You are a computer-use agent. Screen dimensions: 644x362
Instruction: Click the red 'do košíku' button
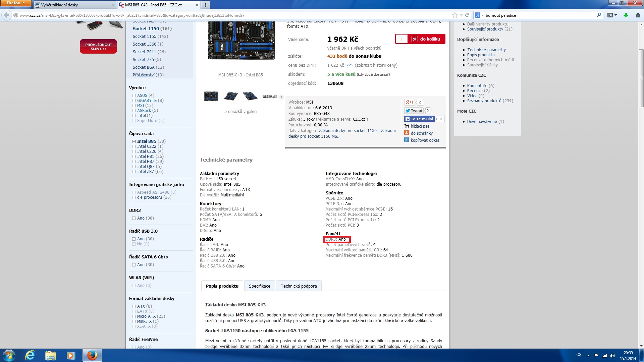426,39
